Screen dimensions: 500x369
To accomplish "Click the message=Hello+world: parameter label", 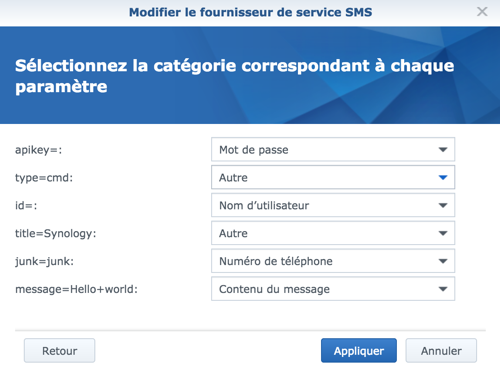I will [x=76, y=289].
